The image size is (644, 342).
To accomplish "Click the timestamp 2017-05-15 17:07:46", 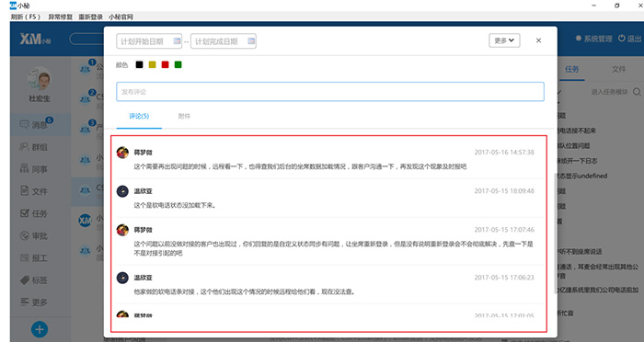I will click(x=504, y=230).
